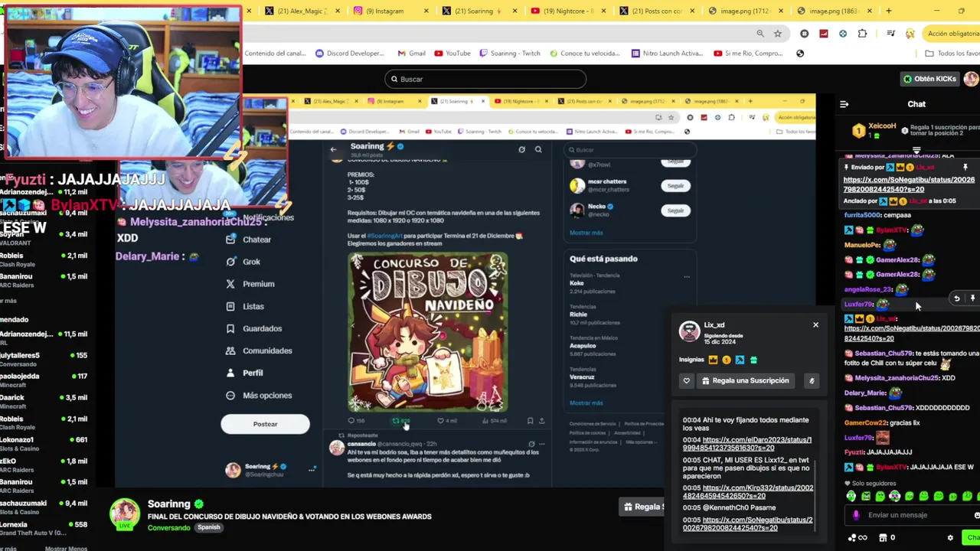Click the Obtén KICKs button
This screenshot has width=980, height=551.
pyautogui.click(x=929, y=79)
